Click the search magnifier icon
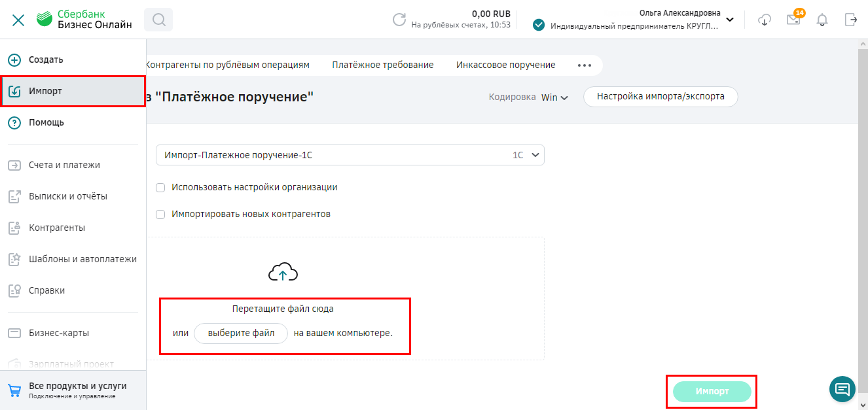This screenshot has width=868, height=410. tap(158, 20)
